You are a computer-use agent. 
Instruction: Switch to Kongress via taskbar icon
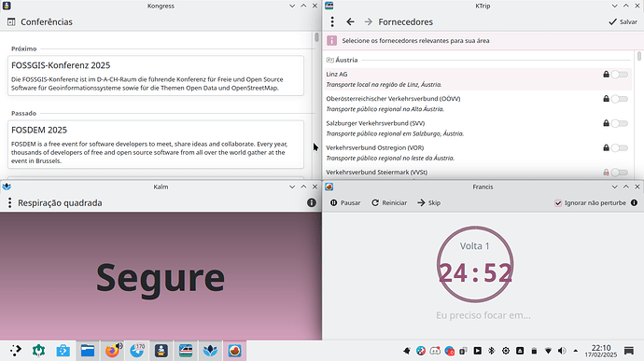[x=161, y=351]
